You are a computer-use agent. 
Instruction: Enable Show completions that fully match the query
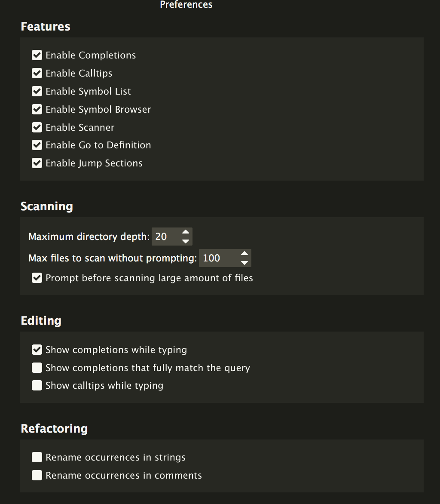[x=37, y=368]
